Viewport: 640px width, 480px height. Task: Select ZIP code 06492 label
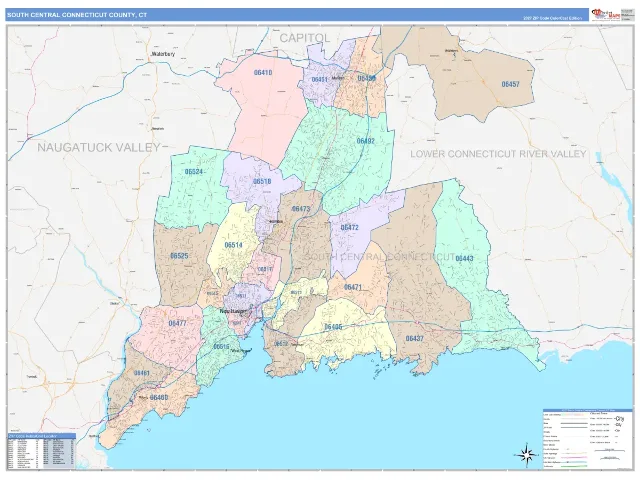366,141
